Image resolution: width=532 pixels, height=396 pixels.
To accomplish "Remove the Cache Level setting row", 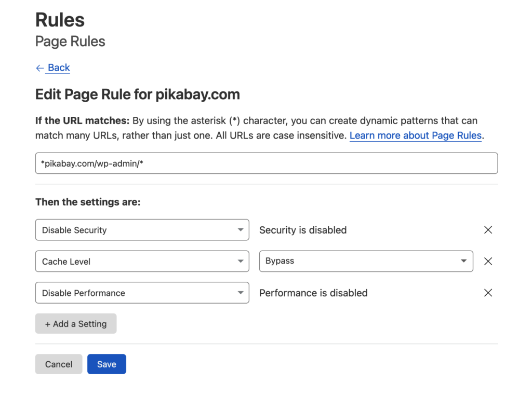I will tap(488, 261).
